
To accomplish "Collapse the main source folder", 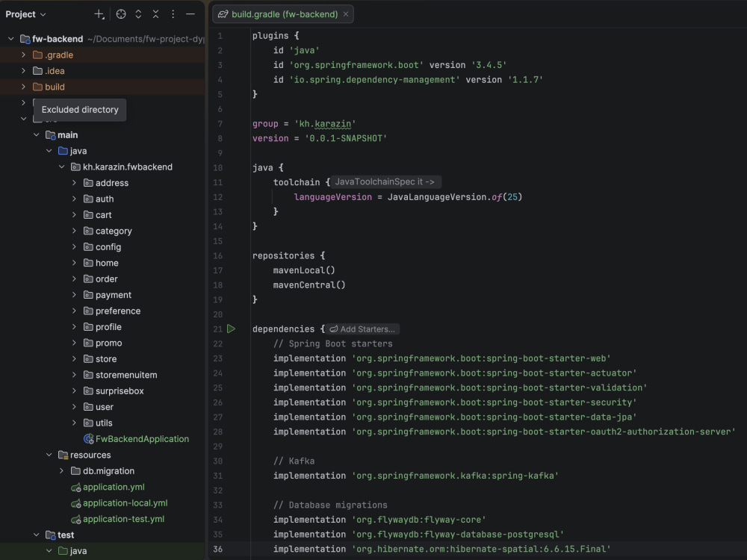I will click(x=36, y=134).
